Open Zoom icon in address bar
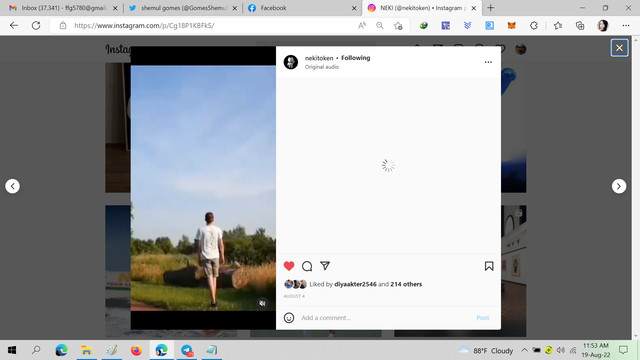 [380, 25]
